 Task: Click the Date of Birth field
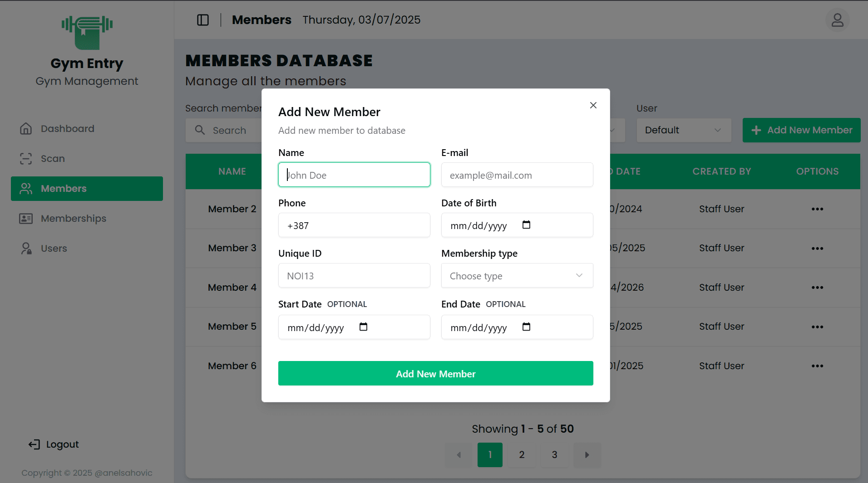tap(517, 225)
